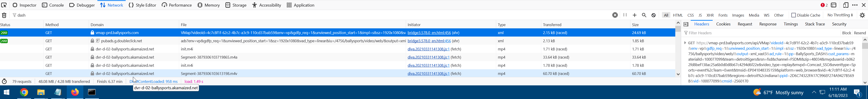This screenshot has width=868, height=99.
Task: Open File Explorer from the taskbar
Action: pos(41,92)
